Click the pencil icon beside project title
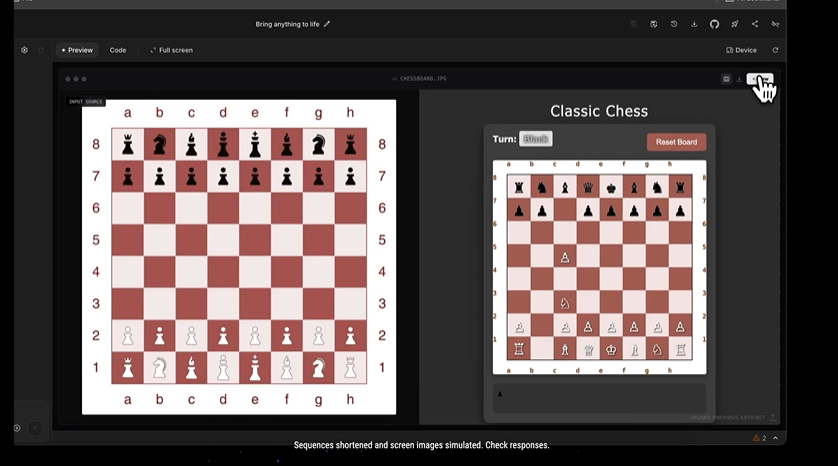This screenshot has height=466, width=838. pos(327,24)
